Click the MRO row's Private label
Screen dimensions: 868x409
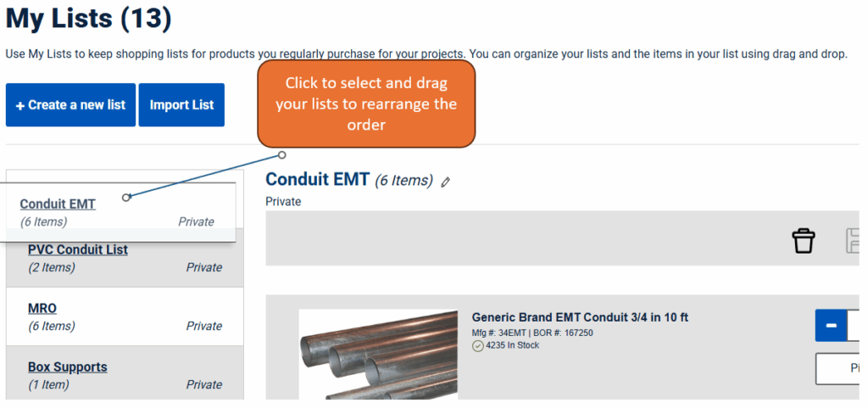pyautogui.click(x=203, y=326)
